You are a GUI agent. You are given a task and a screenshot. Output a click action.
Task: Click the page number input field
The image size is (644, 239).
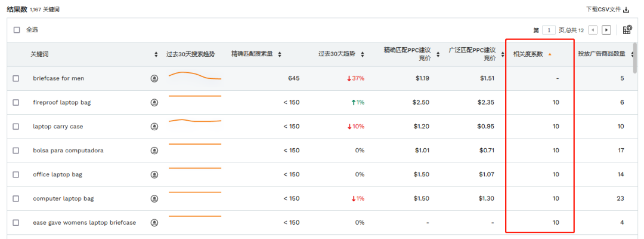[x=549, y=30]
